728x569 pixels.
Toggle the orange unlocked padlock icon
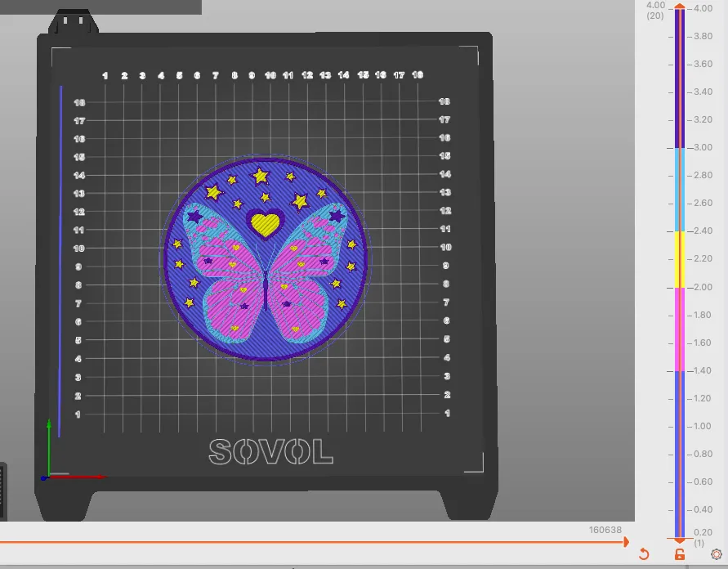pos(679,554)
